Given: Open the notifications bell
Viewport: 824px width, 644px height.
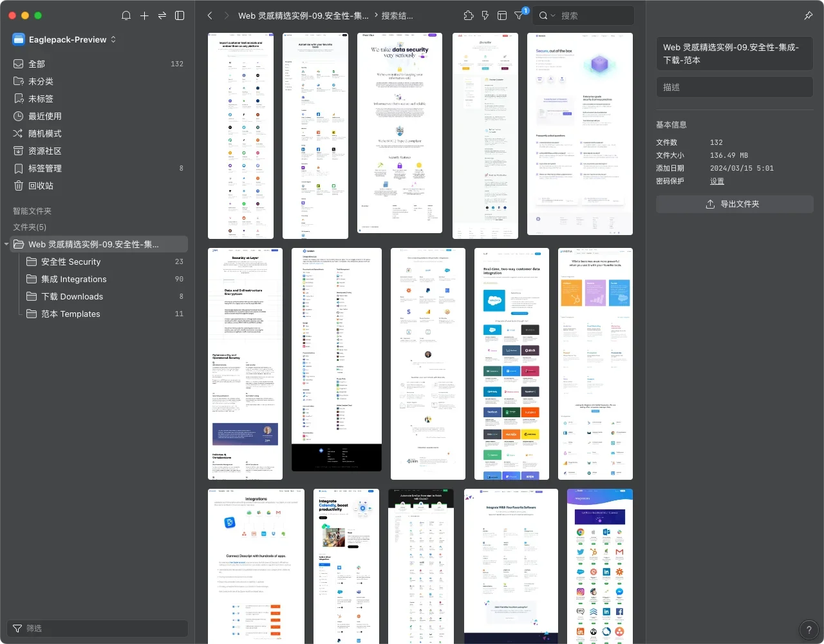Looking at the screenshot, I should tap(126, 15).
